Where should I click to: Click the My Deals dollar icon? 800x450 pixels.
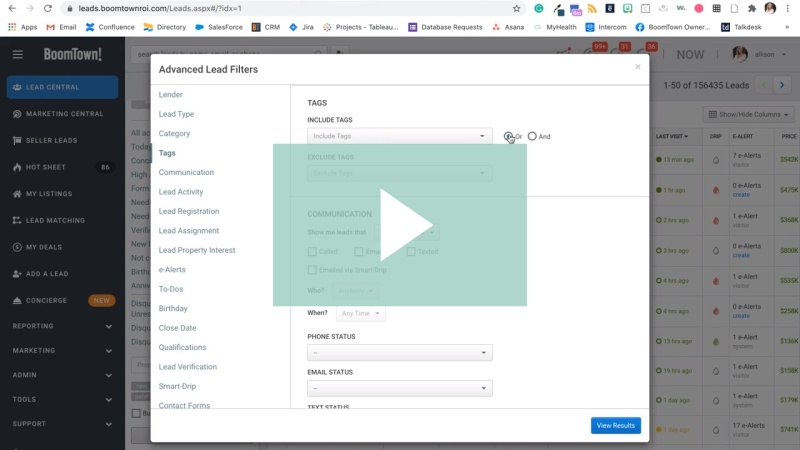pyautogui.click(x=17, y=247)
